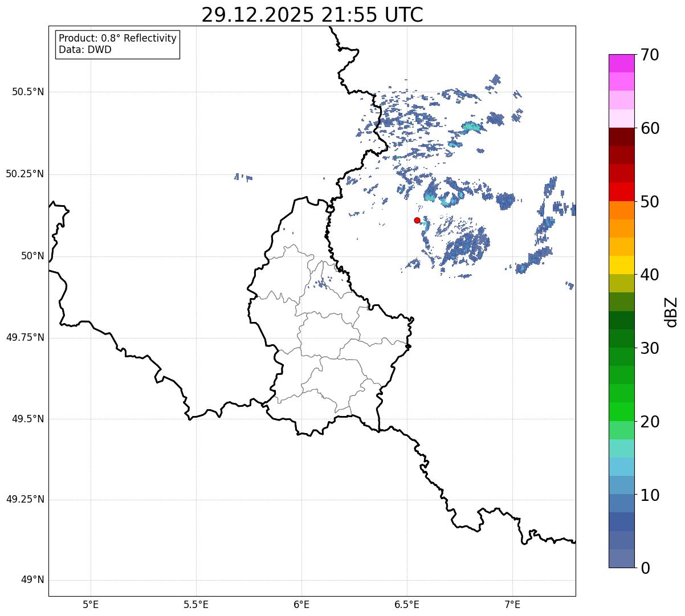Image resolution: width=685 pixels, height=616 pixels.
Task: Click the 5.5°E longitude label
Action: coord(196,604)
